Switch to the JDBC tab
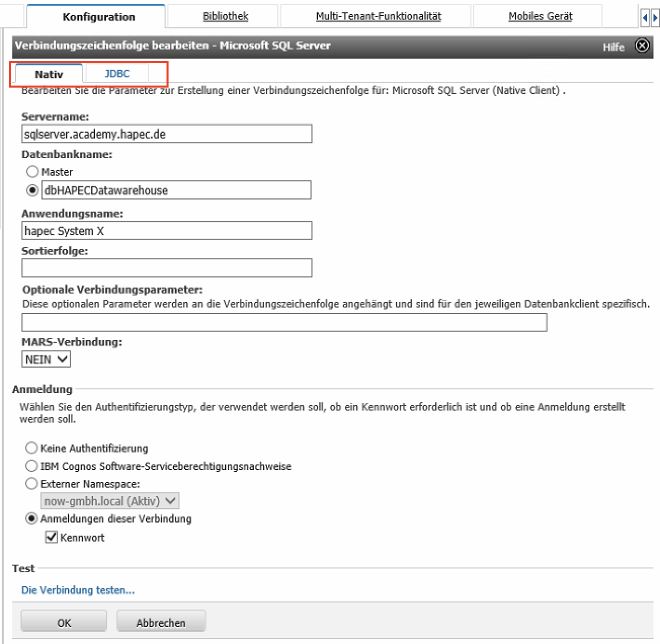This screenshot has width=660, height=644. tap(117, 74)
